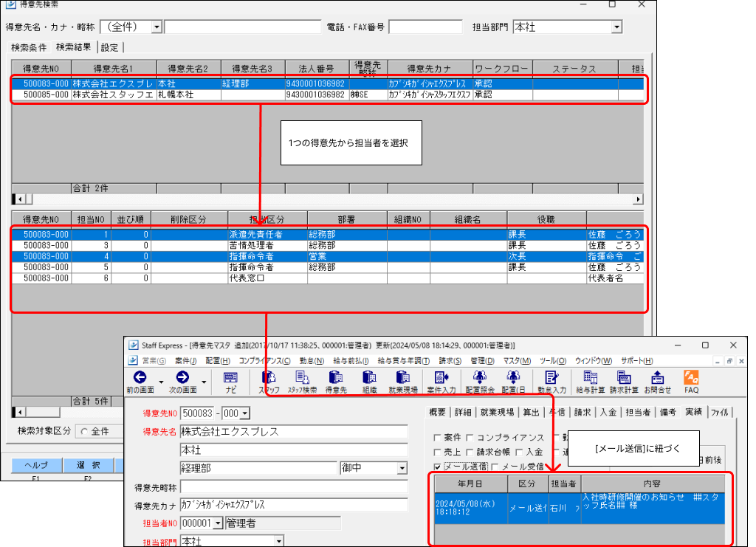Click the lower list horizontal scrollbar thumb
The image size is (756, 547).
(x=42, y=412)
